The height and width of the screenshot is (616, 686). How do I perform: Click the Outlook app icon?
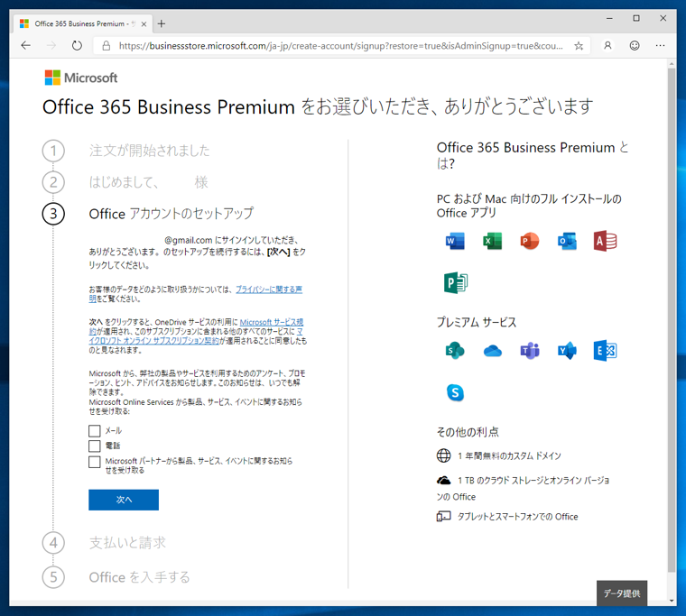[567, 242]
